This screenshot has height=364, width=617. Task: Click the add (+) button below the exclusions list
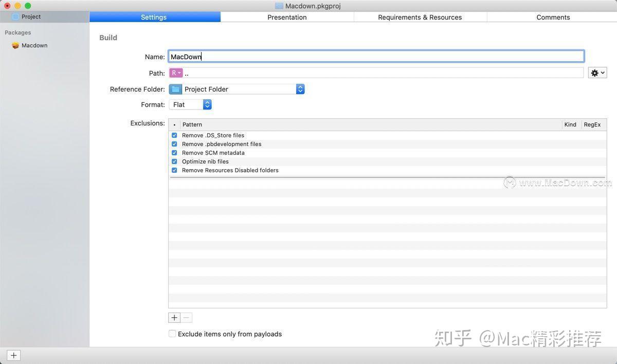coord(174,317)
